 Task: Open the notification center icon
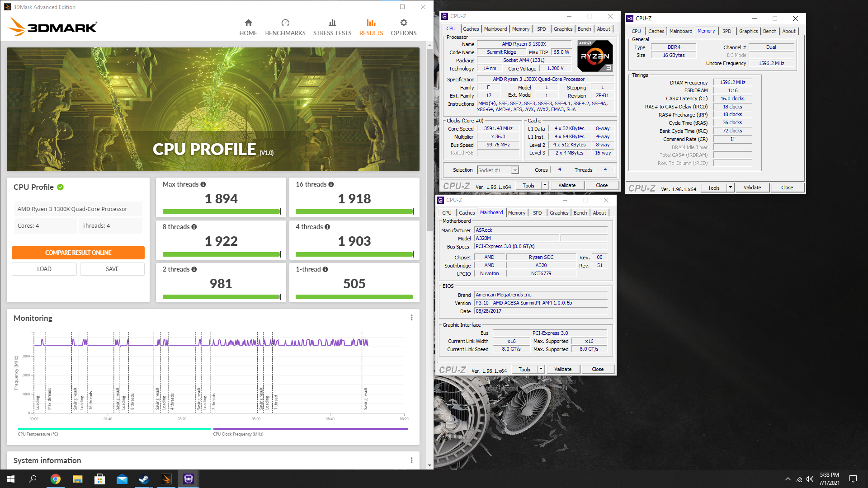point(853,479)
